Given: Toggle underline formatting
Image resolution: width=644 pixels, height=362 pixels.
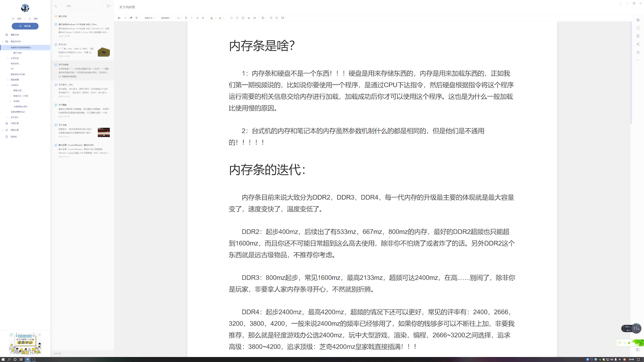Looking at the screenshot, I should point(197,18).
